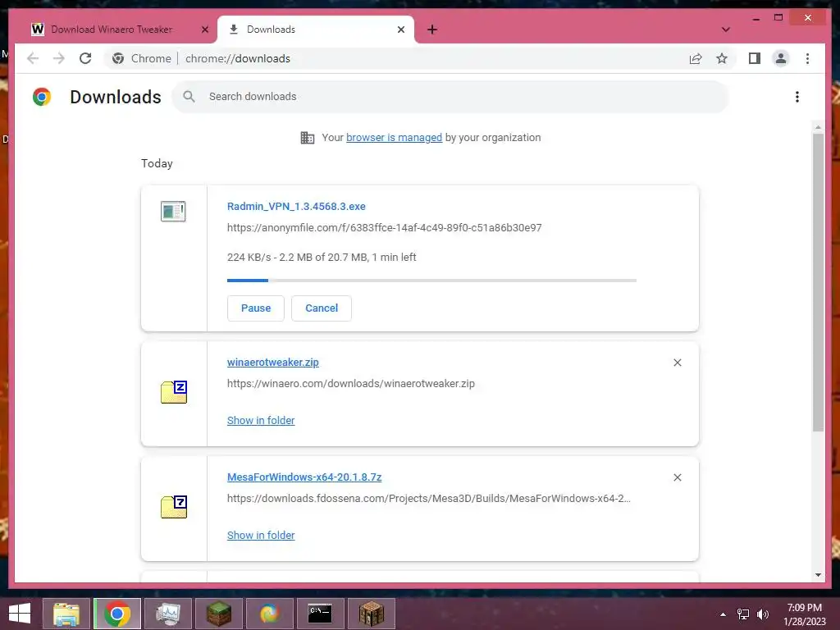The width and height of the screenshot is (840, 630).
Task: Open the Downloads page more actions menu
Action: pos(797,97)
